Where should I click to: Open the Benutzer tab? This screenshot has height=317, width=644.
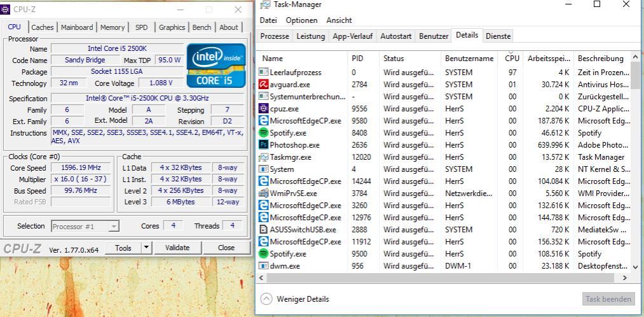(434, 36)
